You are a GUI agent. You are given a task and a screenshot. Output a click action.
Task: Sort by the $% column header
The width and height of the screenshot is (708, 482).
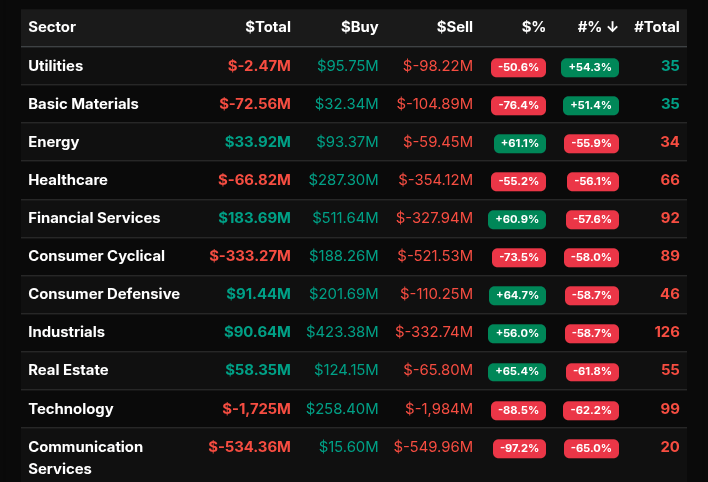[x=533, y=27]
